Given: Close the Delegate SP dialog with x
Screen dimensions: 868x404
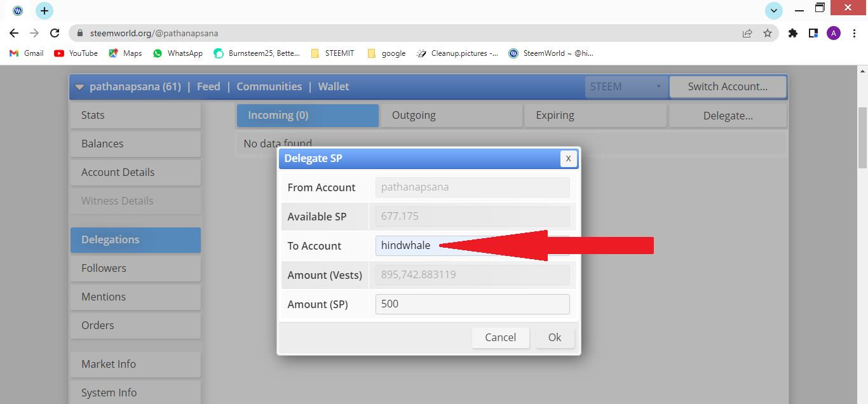Looking at the screenshot, I should point(568,158).
